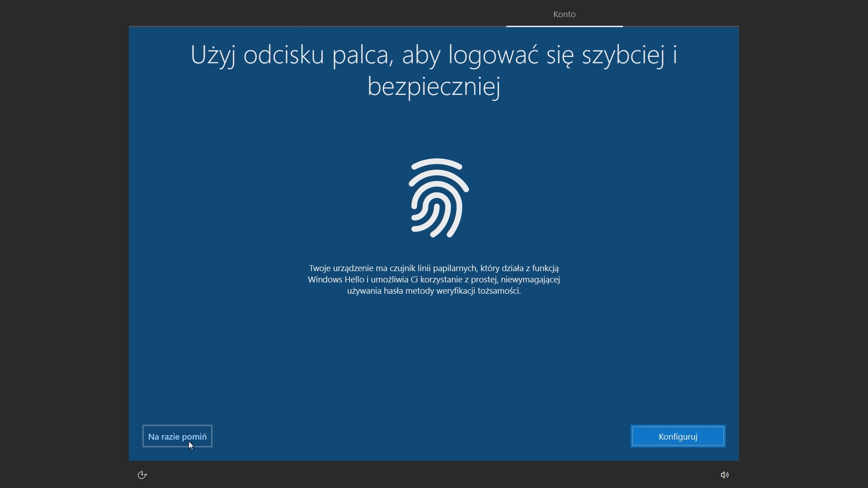
Task: Click the description paragraph starting "Twoje urządzenie ma czujnik"
Action: [x=434, y=280]
